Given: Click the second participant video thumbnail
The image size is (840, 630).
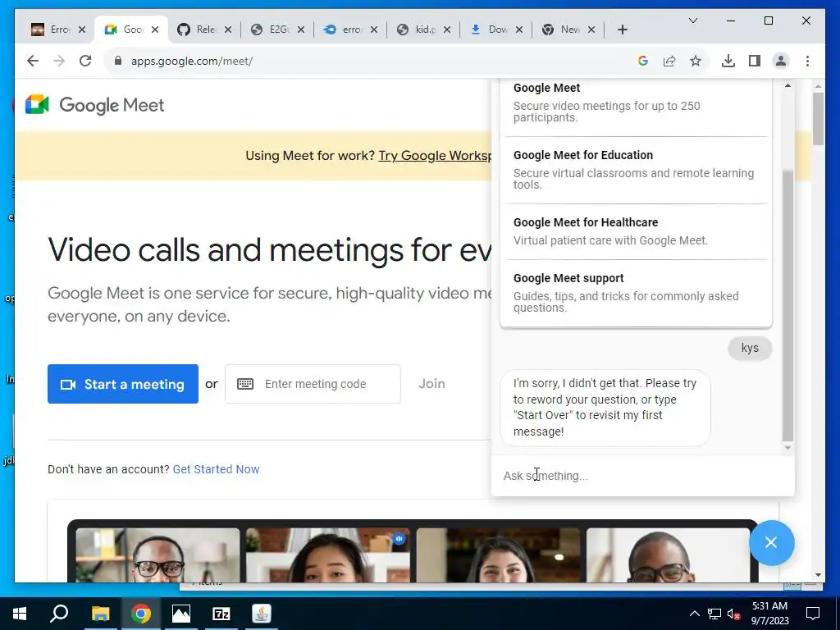Looking at the screenshot, I should click(328, 555).
